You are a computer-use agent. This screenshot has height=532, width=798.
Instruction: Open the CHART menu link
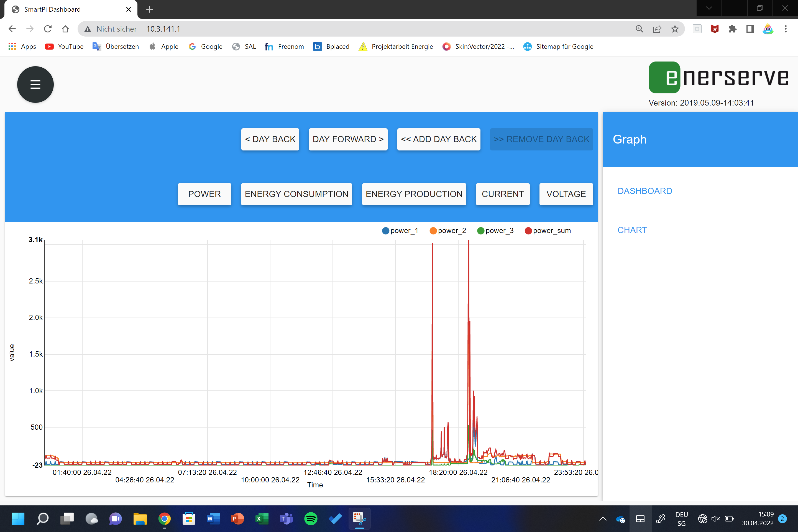pyautogui.click(x=632, y=230)
